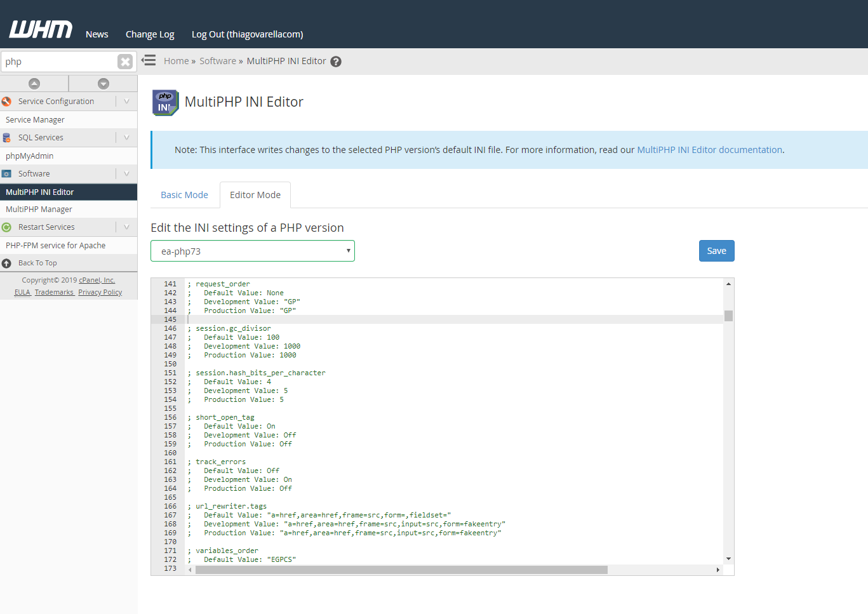This screenshot has height=614, width=868.
Task: Place cursor on empty line 145
Action: [455, 319]
